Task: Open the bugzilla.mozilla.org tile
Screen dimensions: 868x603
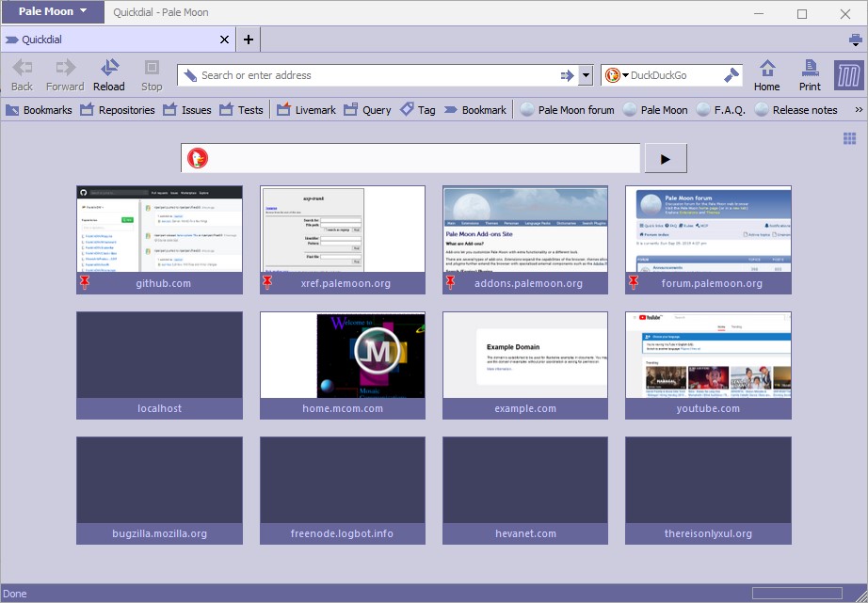Action: coord(159,491)
